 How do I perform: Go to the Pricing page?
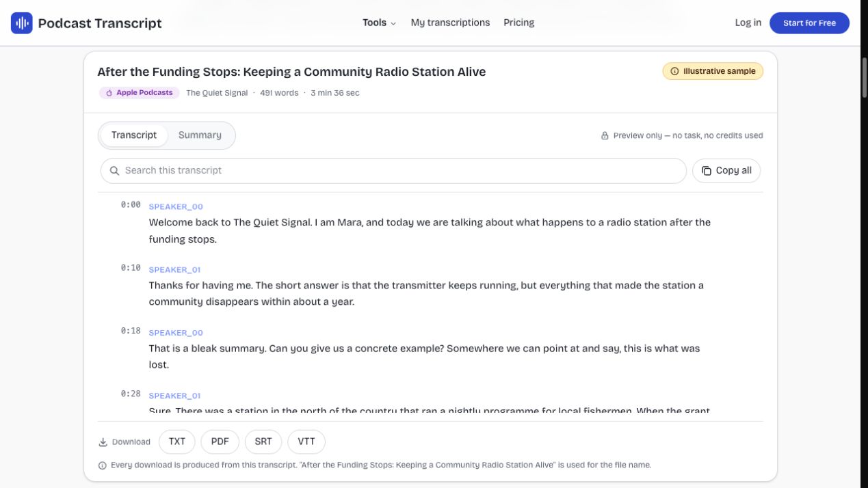click(518, 23)
